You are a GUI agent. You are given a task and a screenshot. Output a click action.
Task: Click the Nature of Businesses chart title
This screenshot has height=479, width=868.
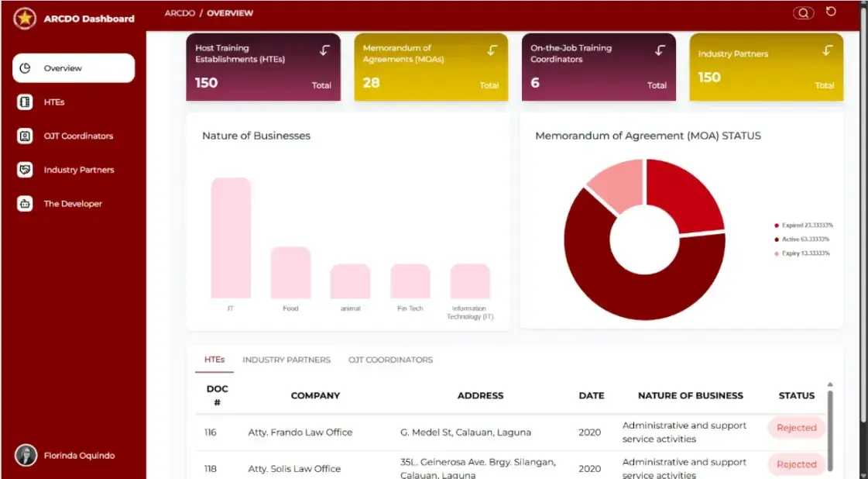[x=256, y=136]
